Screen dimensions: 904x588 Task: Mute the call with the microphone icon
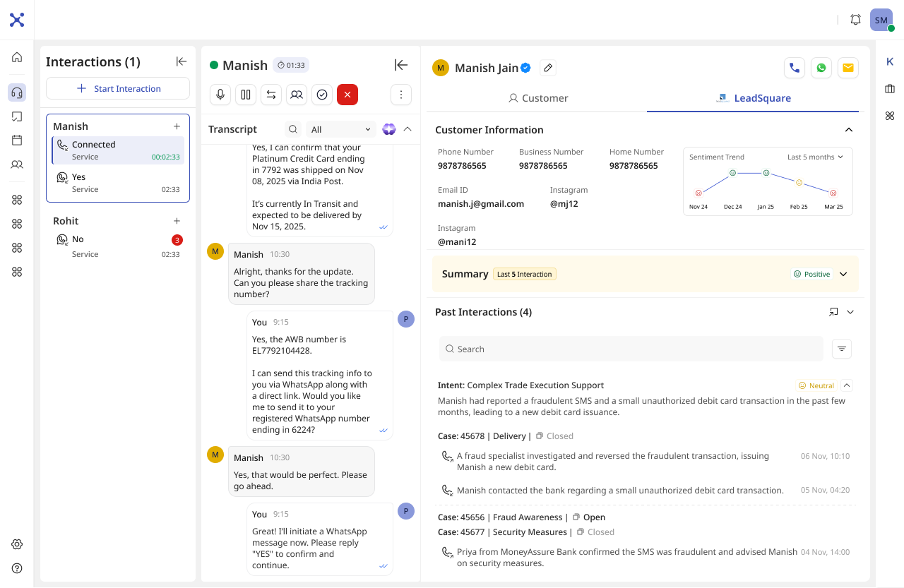[x=220, y=95]
